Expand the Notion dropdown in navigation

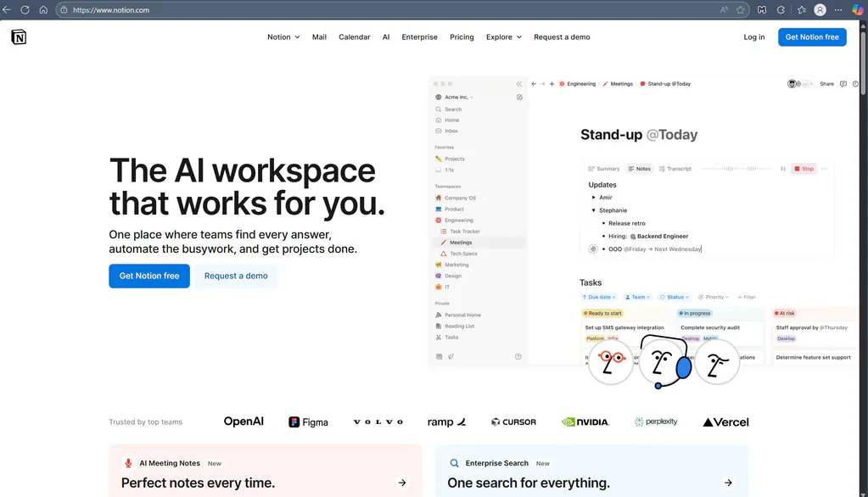click(283, 37)
